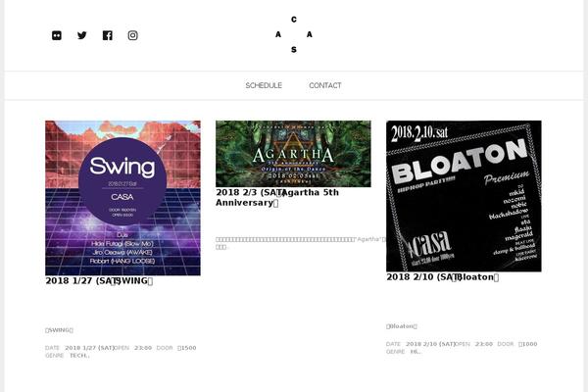Viewport: 588px width, 392px height.
Task: Open the 2018 1/27 SWING event title
Action: click(99, 281)
